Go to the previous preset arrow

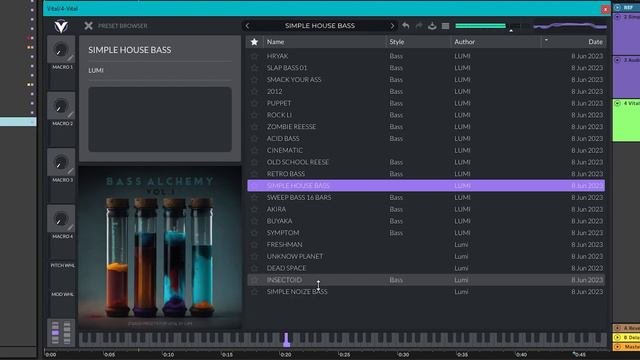click(247, 26)
